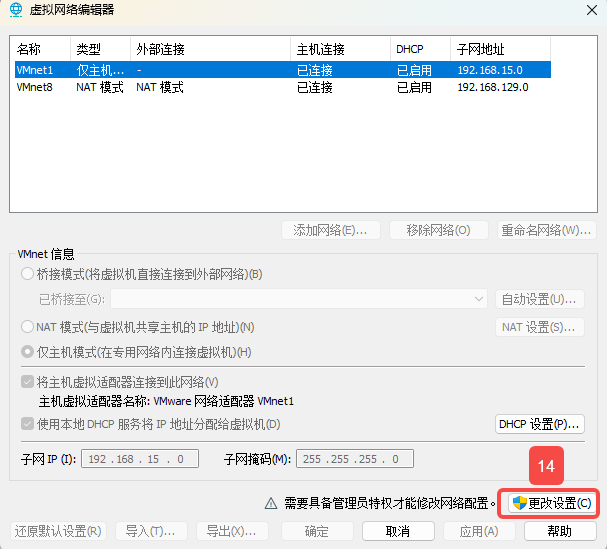607x549 pixels.
Task: Click the warning triangle icon
Action: click(271, 503)
